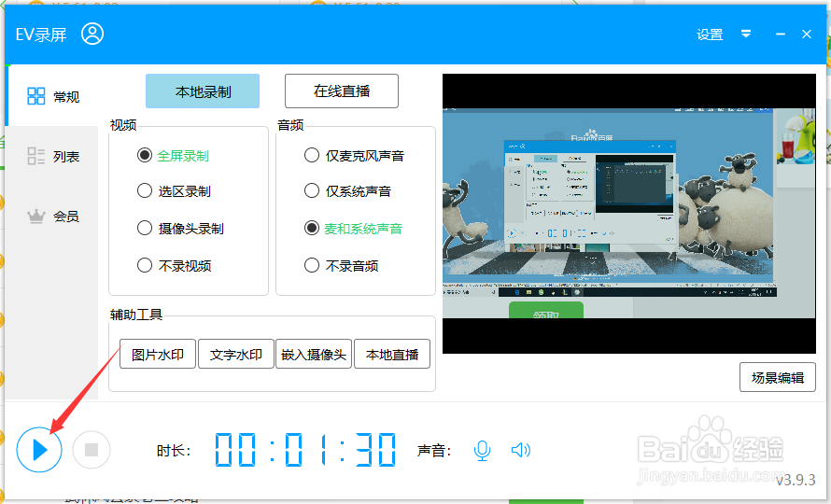Open 设置 settings
The height and width of the screenshot is (504, 831).
710,35
